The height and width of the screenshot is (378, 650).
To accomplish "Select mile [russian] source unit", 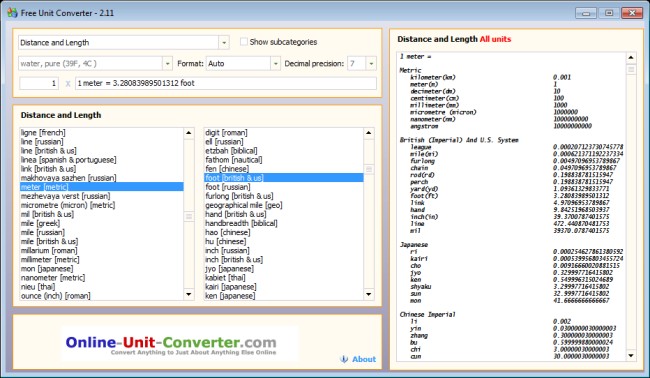I will point(102,233).
